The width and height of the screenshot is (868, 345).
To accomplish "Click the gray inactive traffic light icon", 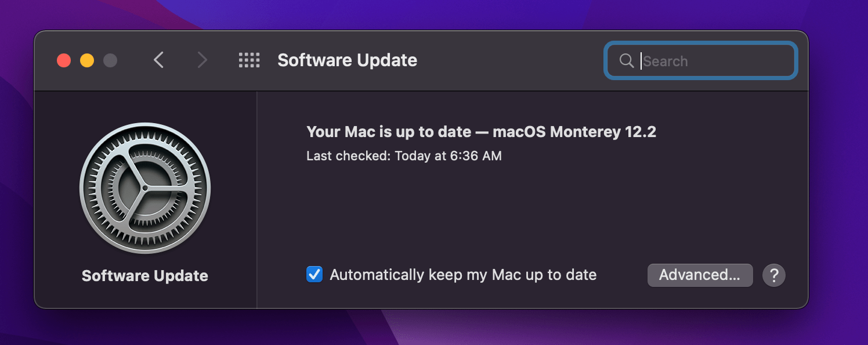I will tap(110, 60).
